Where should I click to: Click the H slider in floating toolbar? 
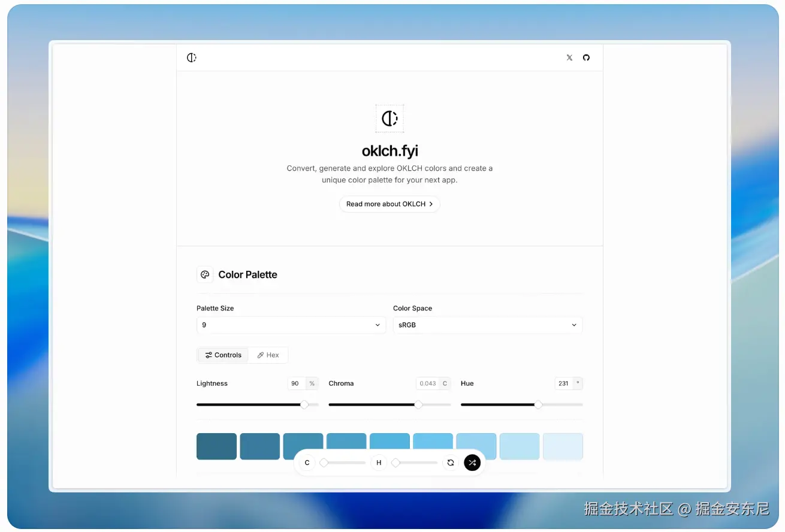point(415,463)
